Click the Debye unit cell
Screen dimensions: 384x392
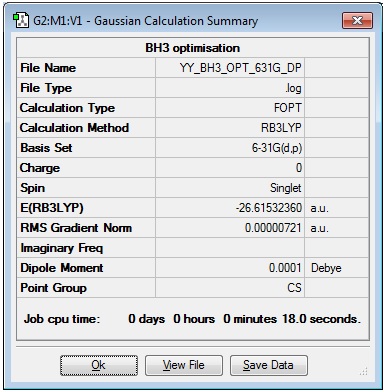pos(326,268)
